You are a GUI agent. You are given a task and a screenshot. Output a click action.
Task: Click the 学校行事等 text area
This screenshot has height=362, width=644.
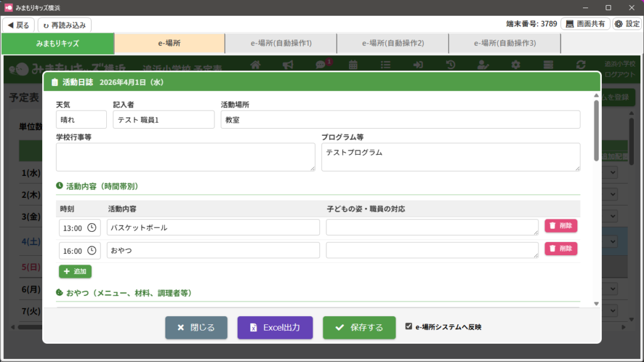coord(186,156)
